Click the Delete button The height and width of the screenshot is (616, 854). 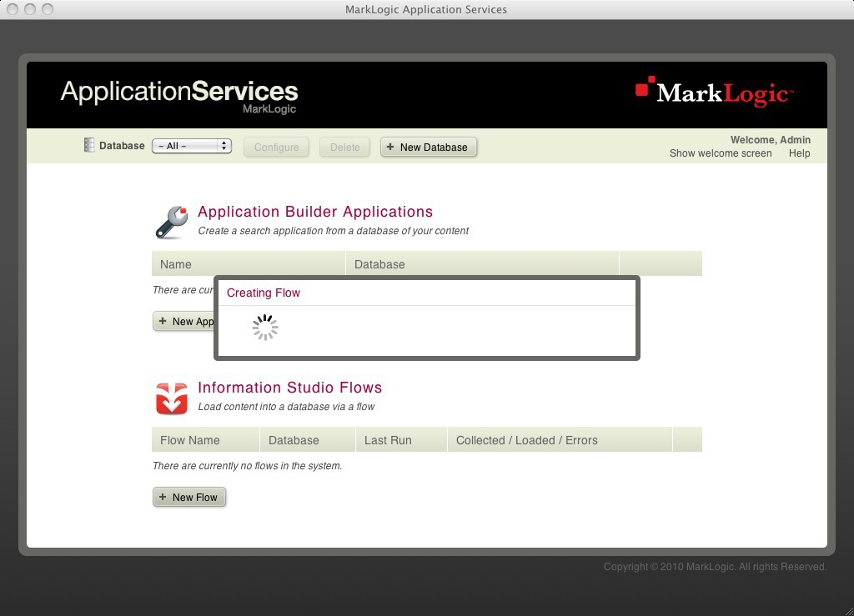click(x=344, y=147)
